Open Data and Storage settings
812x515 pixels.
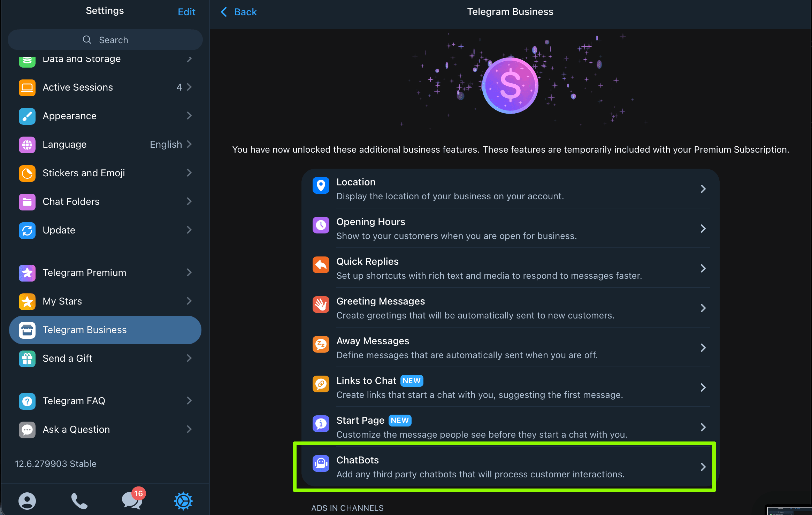(x=105, y=59)
